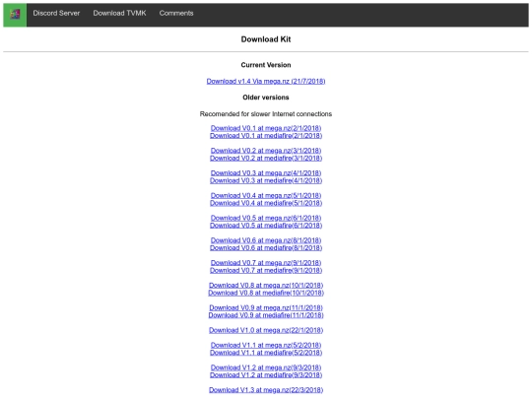
Task: Click the Download Kit heading
Action: (266, 39)
